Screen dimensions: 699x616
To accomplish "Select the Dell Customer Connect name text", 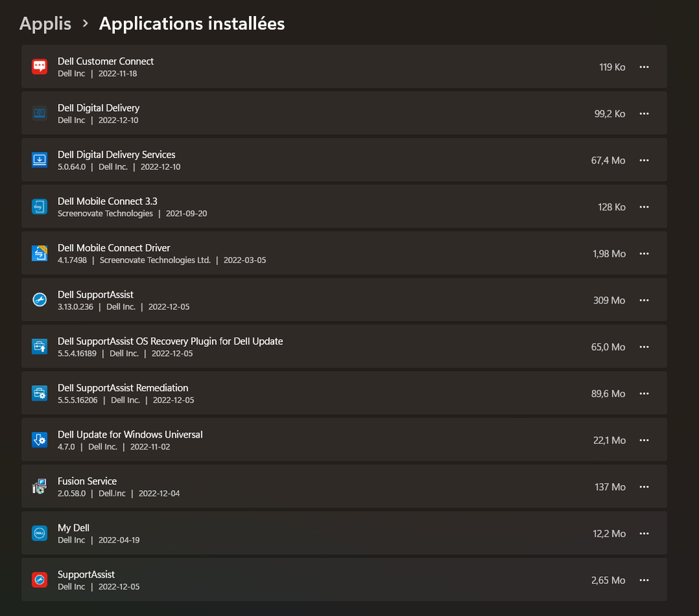I will 106,61.
